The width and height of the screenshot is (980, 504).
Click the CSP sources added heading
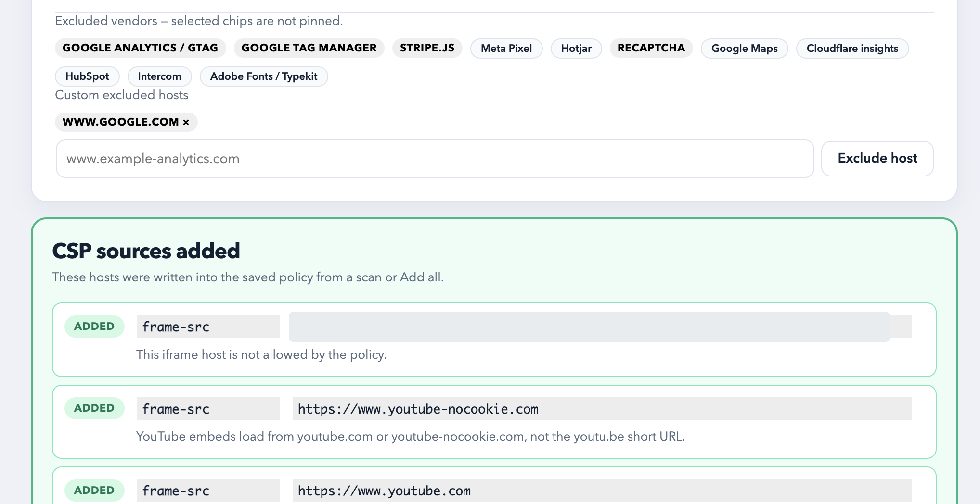point(146,251)
